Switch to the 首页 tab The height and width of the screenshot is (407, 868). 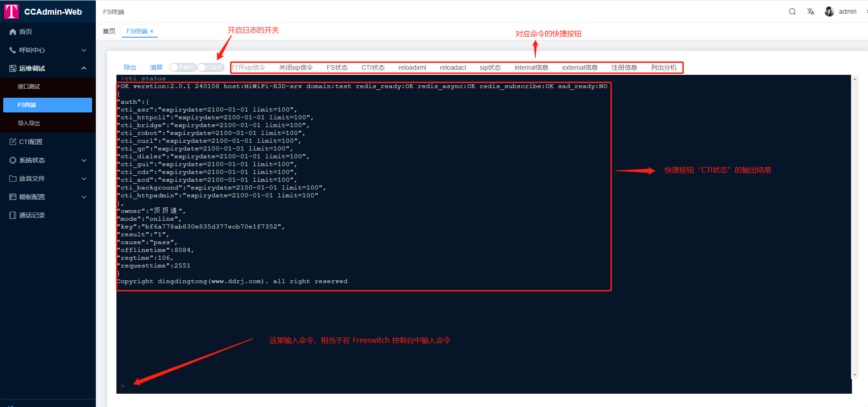click(x=109, y=31)
